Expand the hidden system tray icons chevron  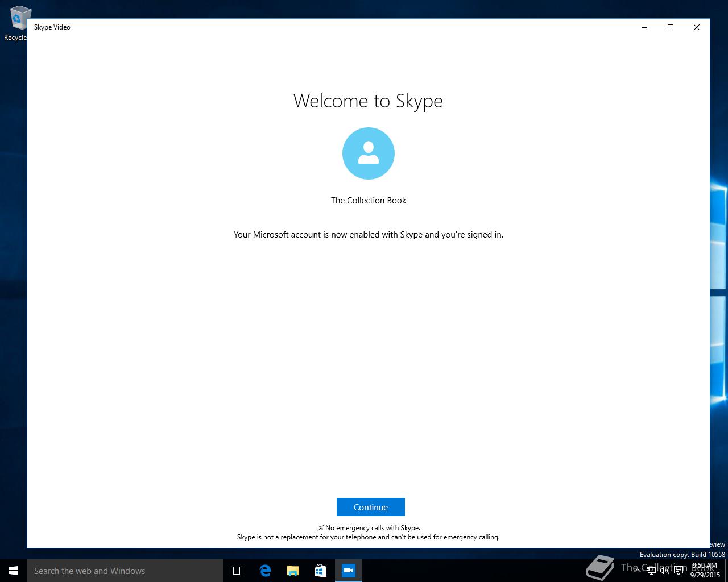[638, 571]
